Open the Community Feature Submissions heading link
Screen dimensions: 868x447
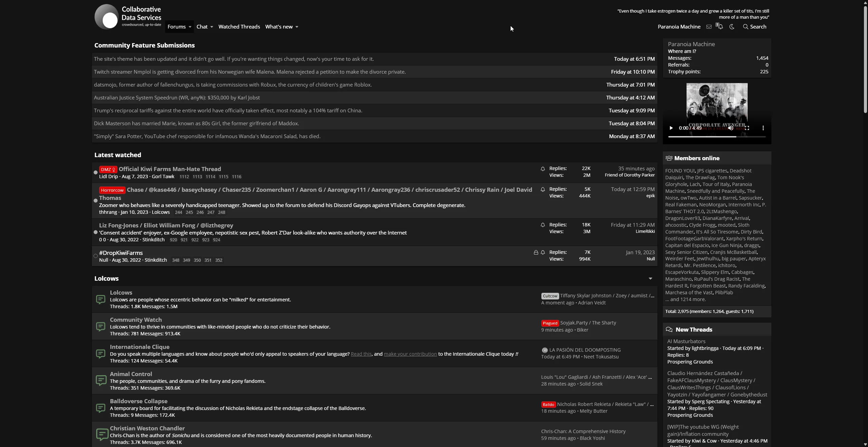144,45
